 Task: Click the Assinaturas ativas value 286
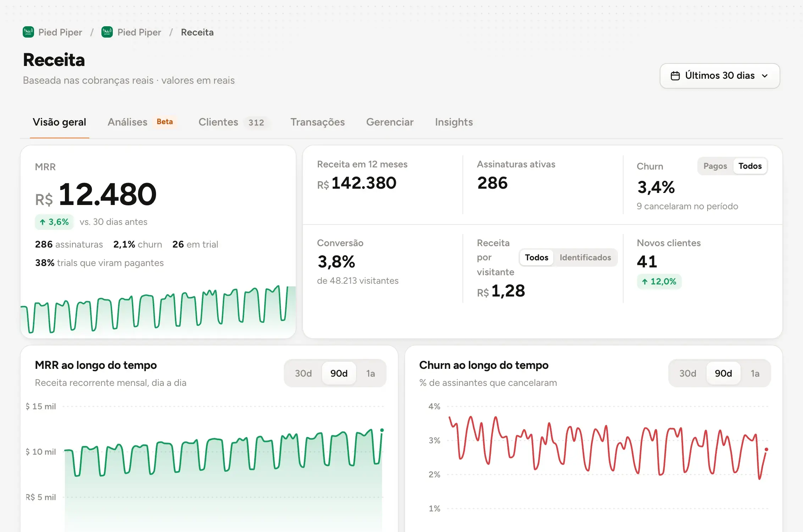(492, 183)
